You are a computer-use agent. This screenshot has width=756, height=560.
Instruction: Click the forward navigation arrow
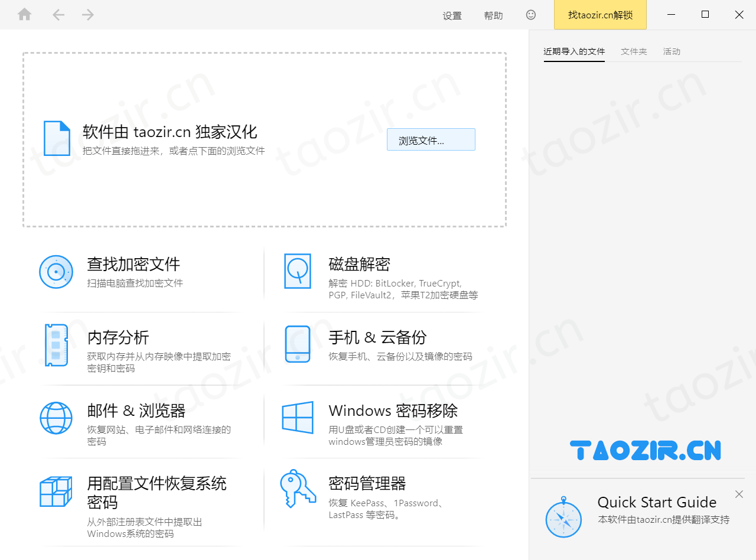pos(87,14)
